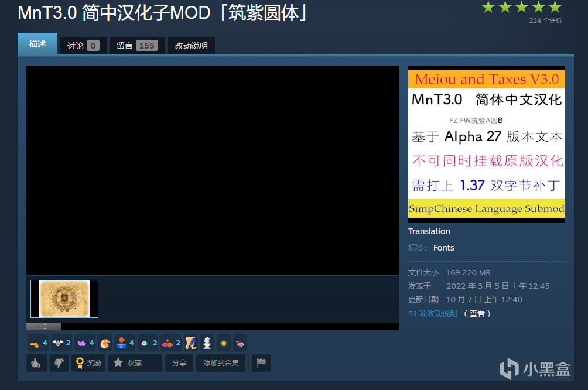Click the file size value 169.220 MB
Image resolution: width=588 pixels, height=390 pixels.
point(468,273)
